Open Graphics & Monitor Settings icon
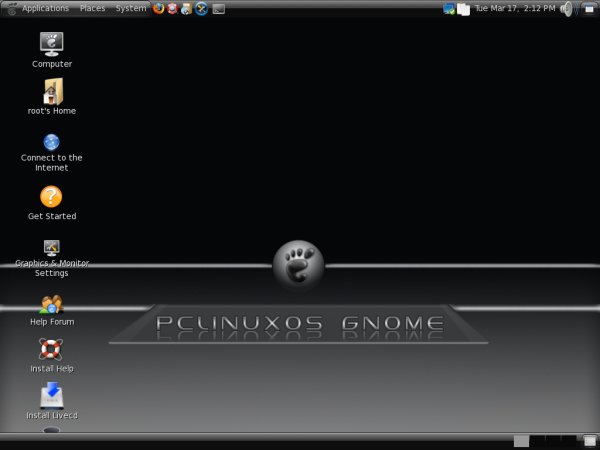600x450 pixels. [x=51, y=248]
